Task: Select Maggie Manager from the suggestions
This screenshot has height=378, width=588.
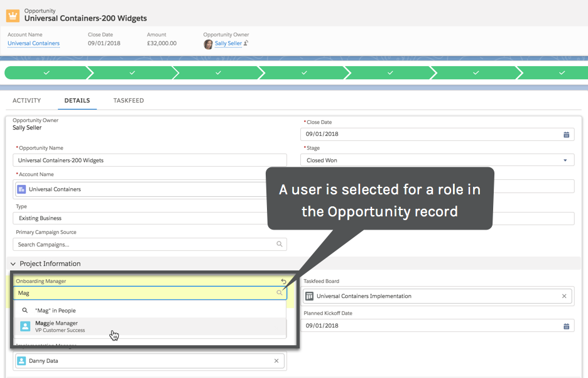Action: point(57,326)
